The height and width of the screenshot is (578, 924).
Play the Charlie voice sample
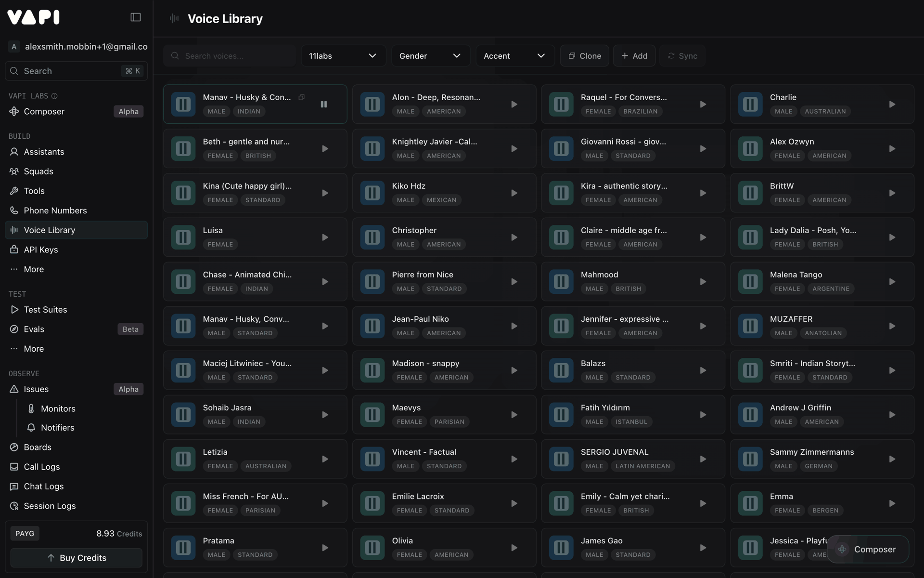[x=892, y=104]
